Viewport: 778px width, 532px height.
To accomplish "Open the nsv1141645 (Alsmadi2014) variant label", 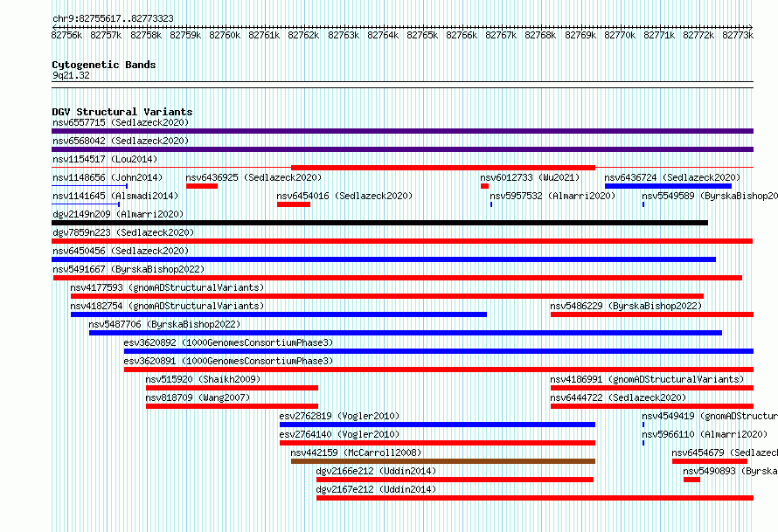I will point(115,196).
